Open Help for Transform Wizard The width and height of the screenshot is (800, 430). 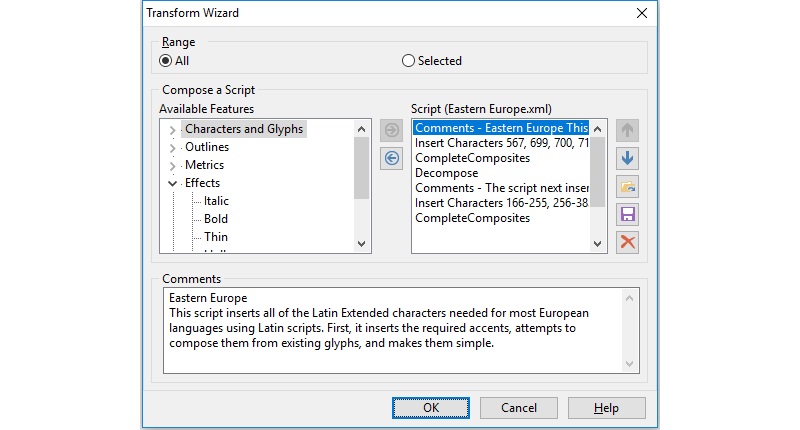coord(607,408)
